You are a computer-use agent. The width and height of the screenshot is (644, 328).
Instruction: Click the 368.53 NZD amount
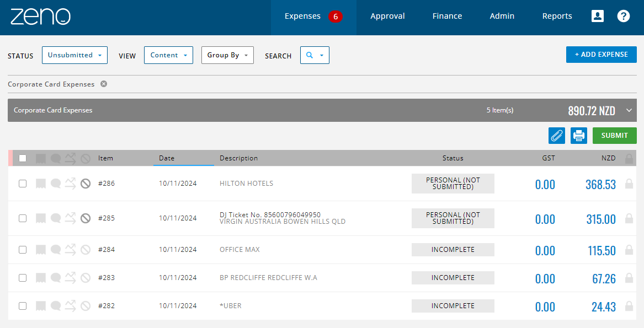pos(600,184)
